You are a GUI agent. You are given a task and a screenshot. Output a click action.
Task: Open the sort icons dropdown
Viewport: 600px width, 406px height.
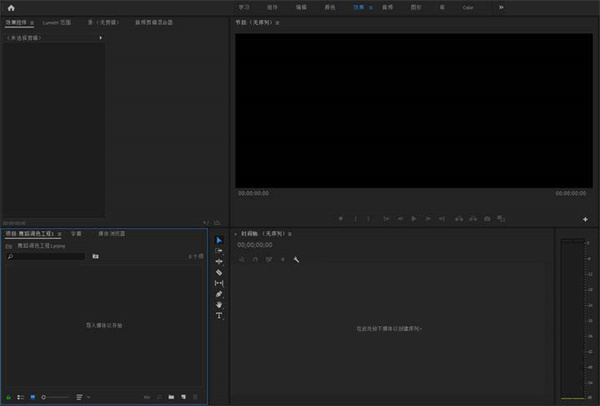coord(81,397)
